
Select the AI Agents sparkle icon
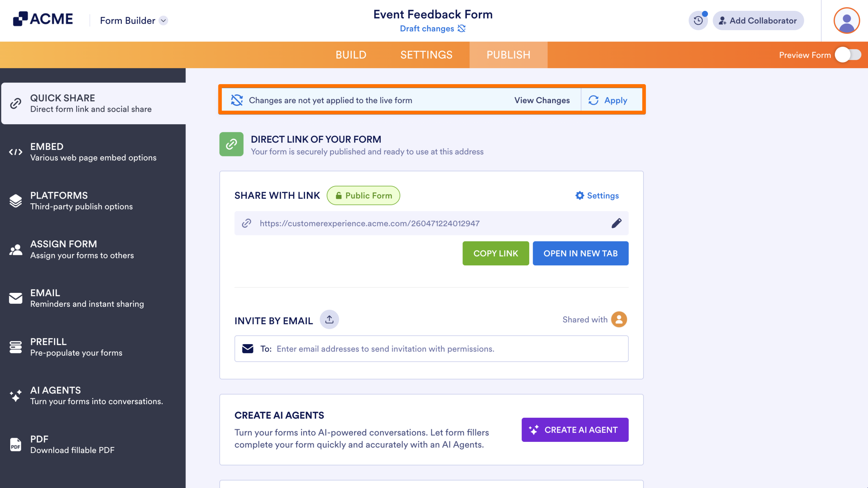click(x=16, y=395)
